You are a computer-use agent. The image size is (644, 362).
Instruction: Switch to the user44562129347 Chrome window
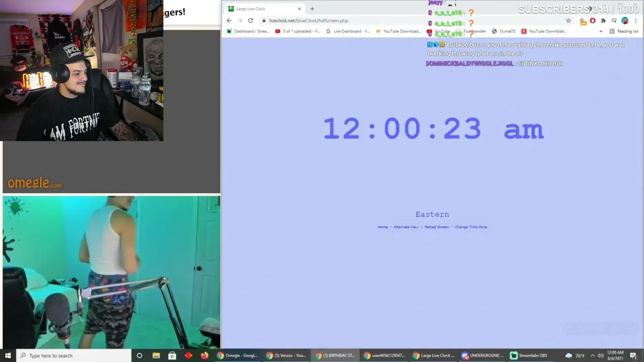point(384,355)
